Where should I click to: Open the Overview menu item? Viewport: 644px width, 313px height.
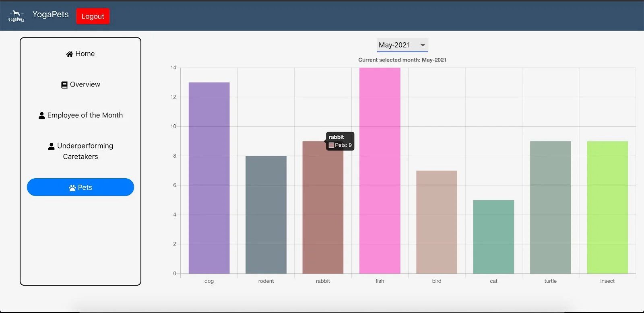click(80, 84)
